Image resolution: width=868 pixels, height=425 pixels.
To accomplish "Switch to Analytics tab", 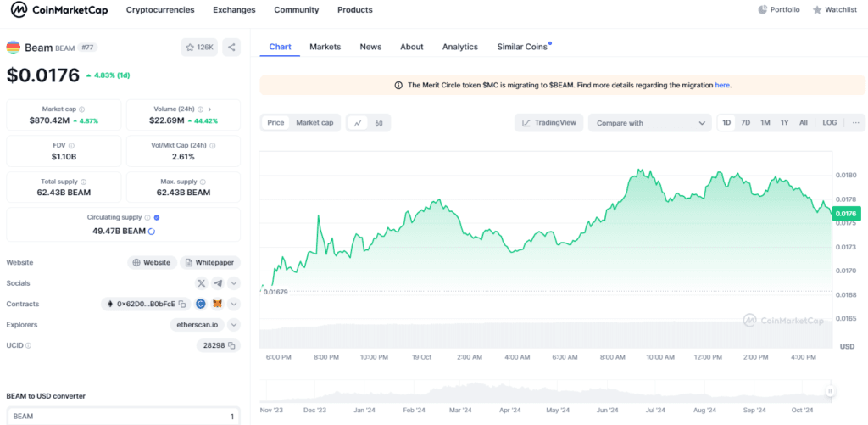I will tap(460, 47).
